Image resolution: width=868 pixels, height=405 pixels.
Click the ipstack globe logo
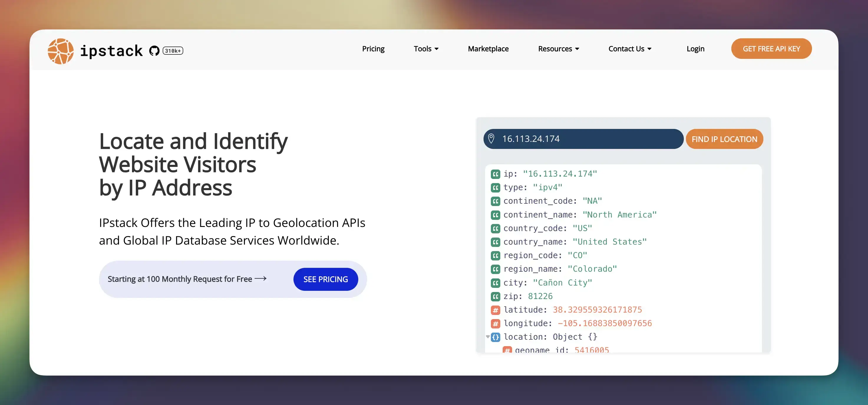click(61, 51)
